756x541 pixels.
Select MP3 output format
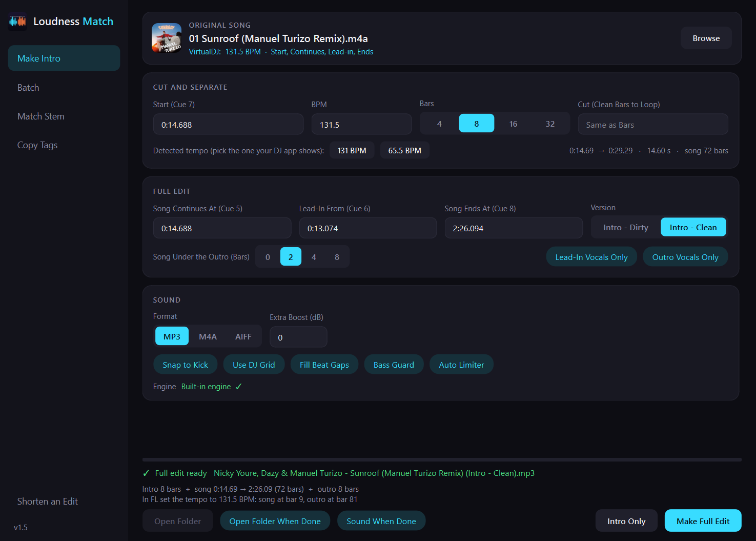coord(172,336)
